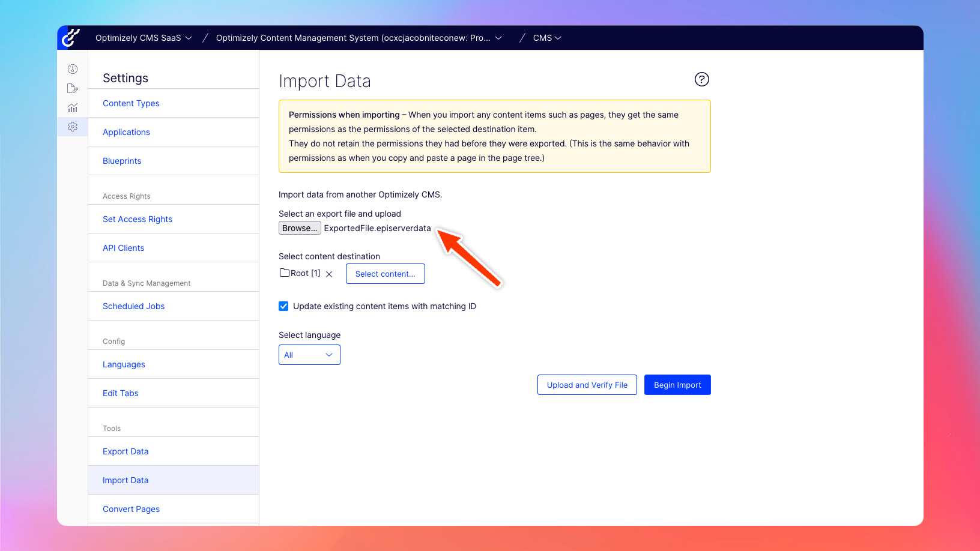The height and width of the screenshot is (551, 980).
Task: Expand the CMS dropdown in header
Action: pos(547,38)
